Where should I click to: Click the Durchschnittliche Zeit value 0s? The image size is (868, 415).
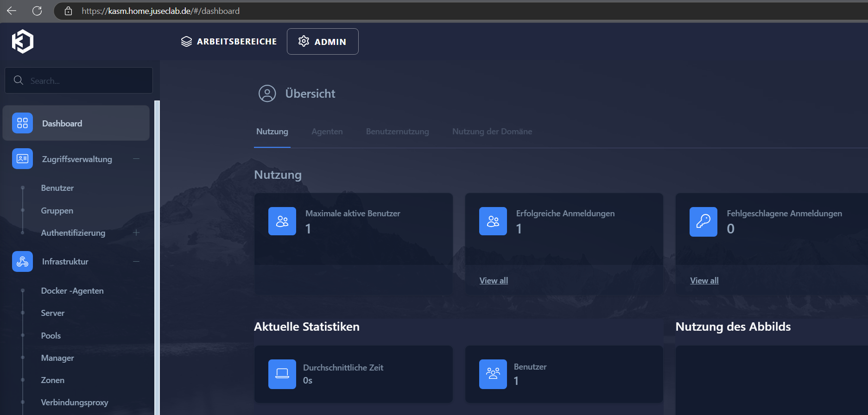pos(308,381)
